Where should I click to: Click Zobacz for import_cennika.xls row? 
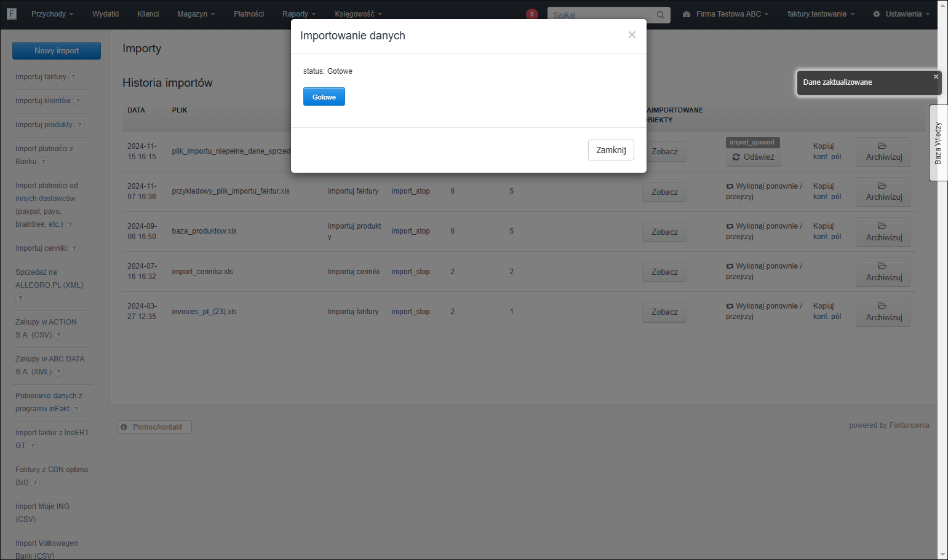click(x=664, y=272)
